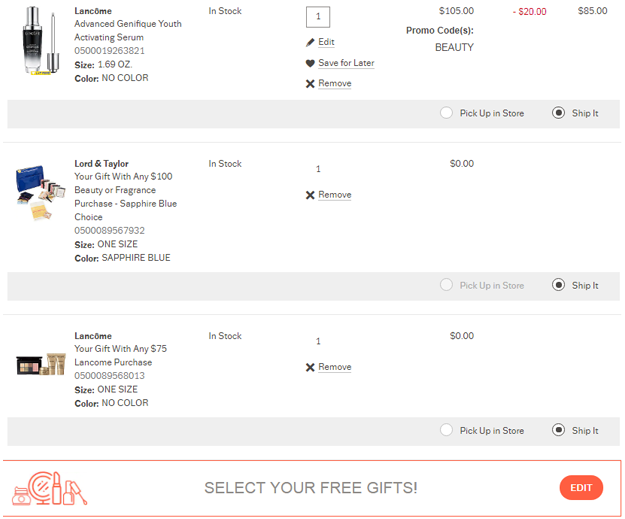Image resolution: width=625 pixels, height=519 pixels.
Task: Select Pick Up in Store for Lancôme gift
Action: [446, 431]
